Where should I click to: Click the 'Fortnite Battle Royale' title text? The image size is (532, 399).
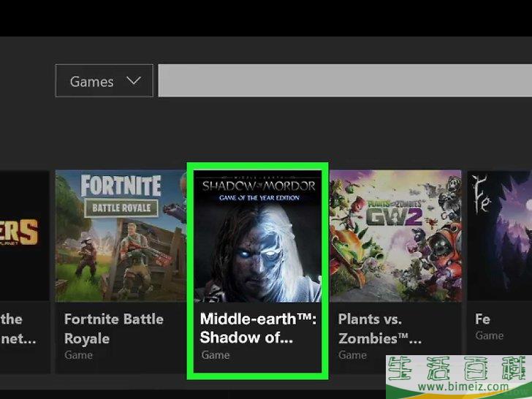point(114,328)
